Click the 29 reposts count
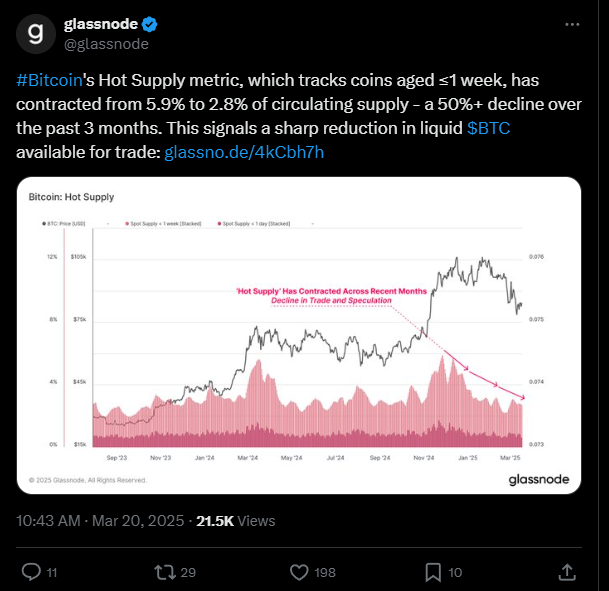Image resolution: width=609 pixels, height=591 pixels. [x=188, y=572]
